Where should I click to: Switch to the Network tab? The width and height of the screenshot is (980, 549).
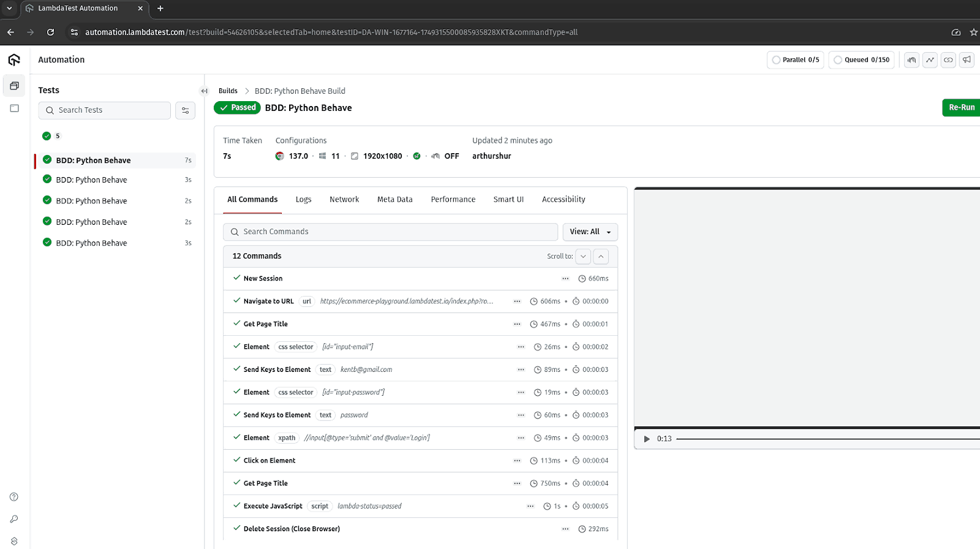pos(344,199)
